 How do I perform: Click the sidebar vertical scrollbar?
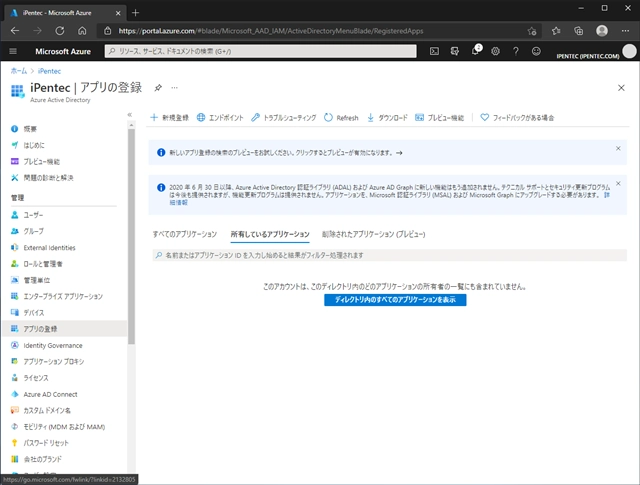(x=131, y=237)
